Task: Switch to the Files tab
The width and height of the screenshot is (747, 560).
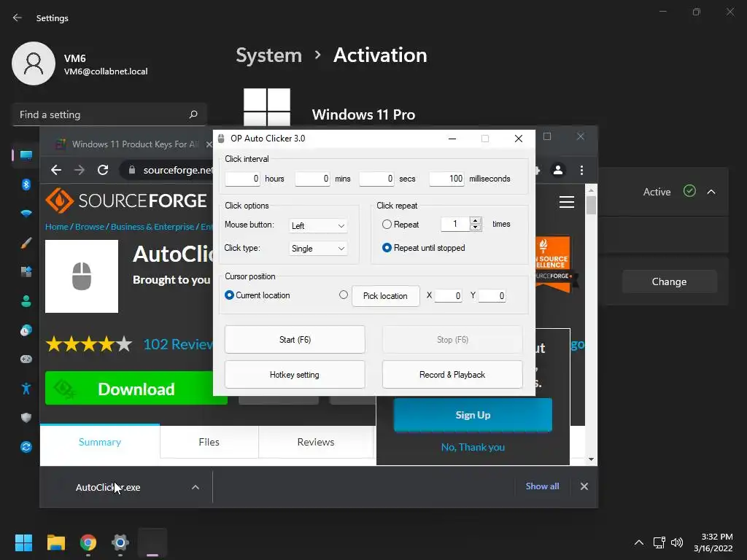Action: [209, 442]
